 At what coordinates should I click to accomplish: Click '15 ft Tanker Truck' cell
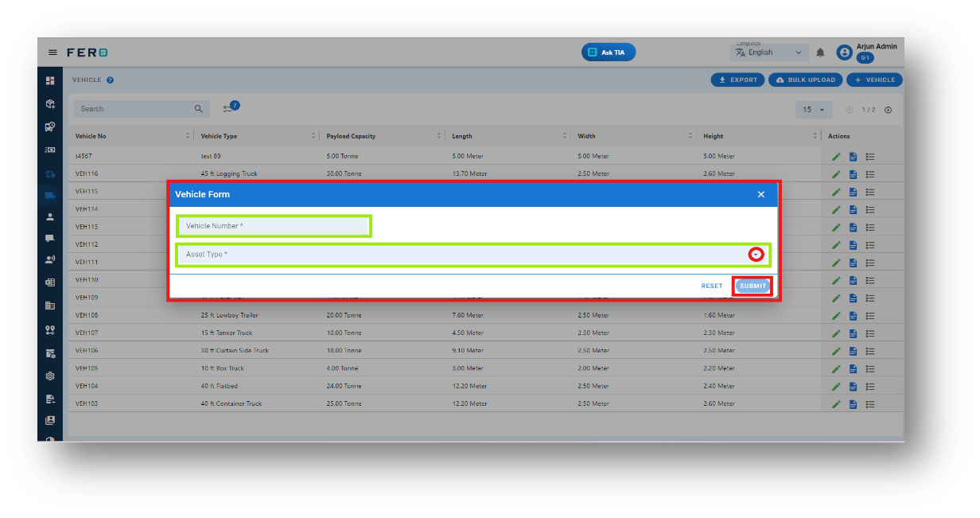point(226,333)
